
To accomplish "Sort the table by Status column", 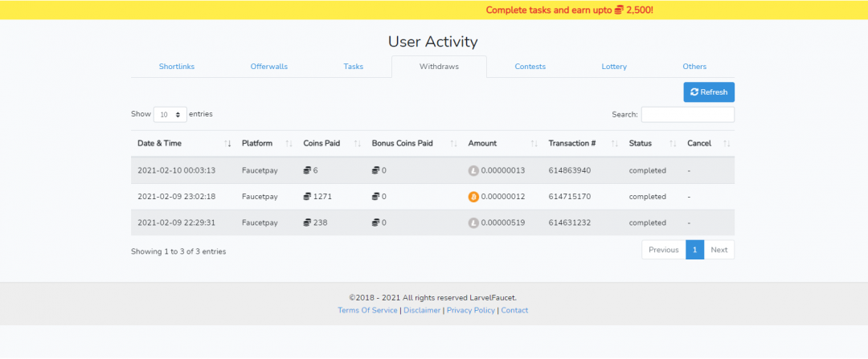I will point(672,144).
